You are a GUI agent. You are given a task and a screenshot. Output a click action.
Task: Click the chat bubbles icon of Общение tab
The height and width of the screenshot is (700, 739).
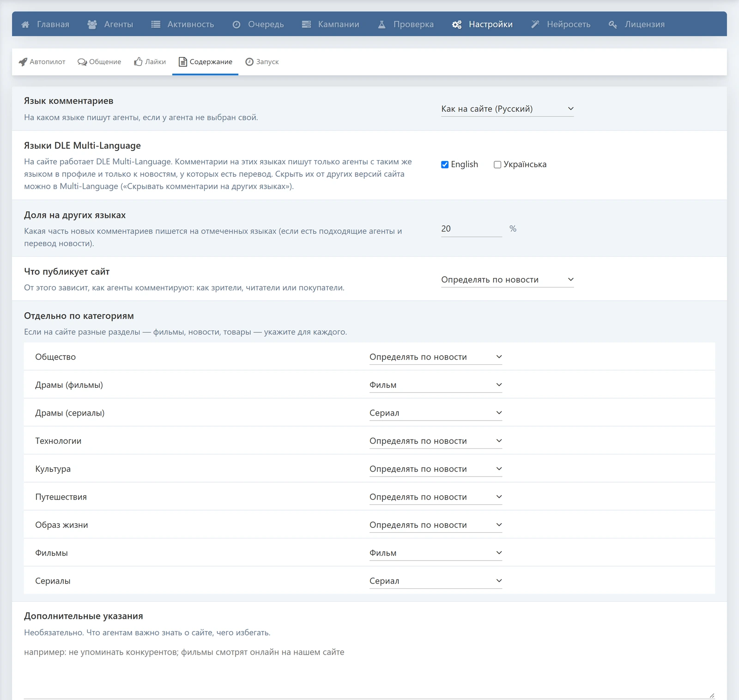point(82,62)
